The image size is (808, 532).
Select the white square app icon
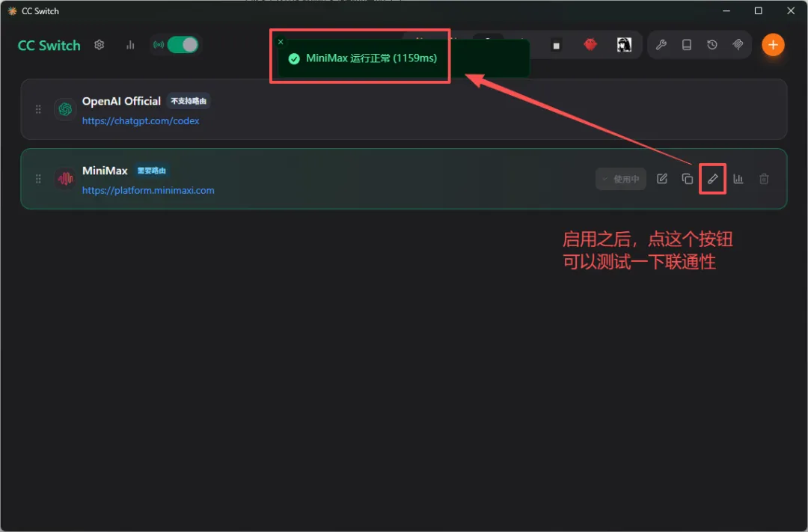tap(556, 46)
